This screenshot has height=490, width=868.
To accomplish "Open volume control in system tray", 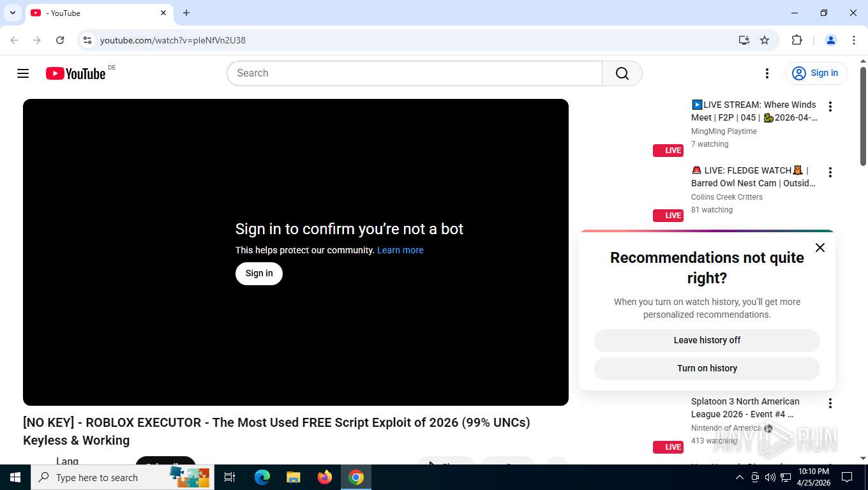I will click(x=770, y=477).
